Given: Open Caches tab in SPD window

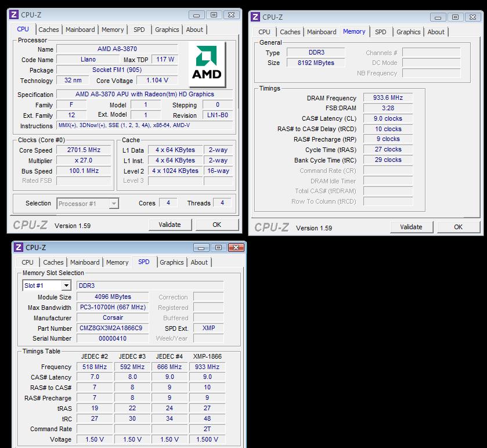Looking at the screenshot, I should tap(53, 262).
